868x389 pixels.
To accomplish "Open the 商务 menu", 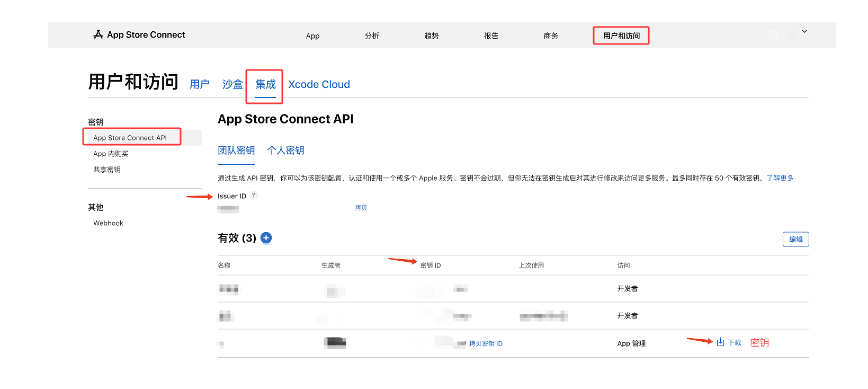I will coord(551,36).
